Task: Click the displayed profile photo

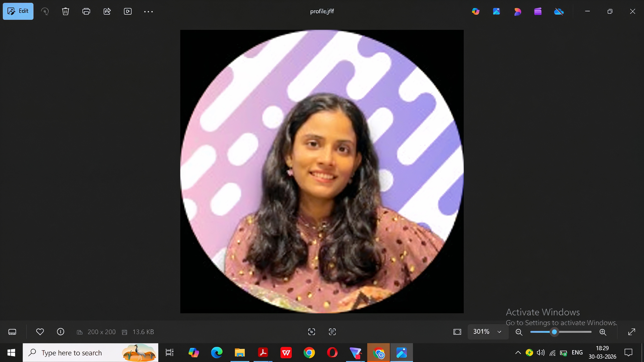Action: pos(322,172)
